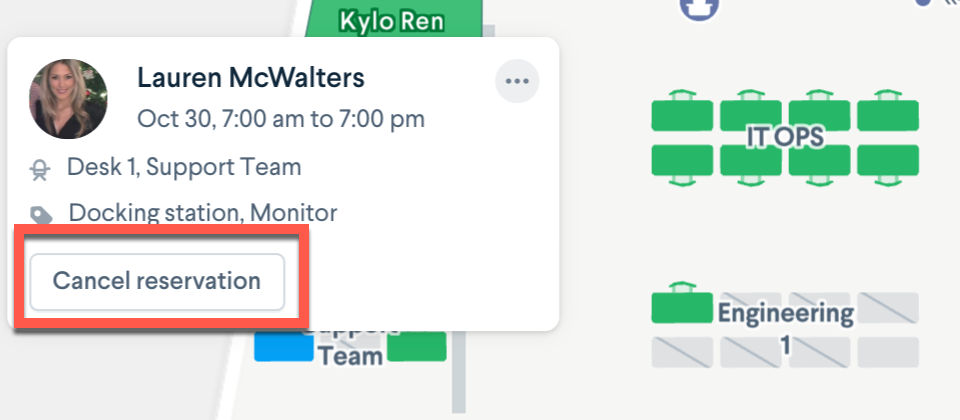Viewport: 960px width, 420px height.
Task: Click the IT OPS neighborhood label
Action: (785, 138)
